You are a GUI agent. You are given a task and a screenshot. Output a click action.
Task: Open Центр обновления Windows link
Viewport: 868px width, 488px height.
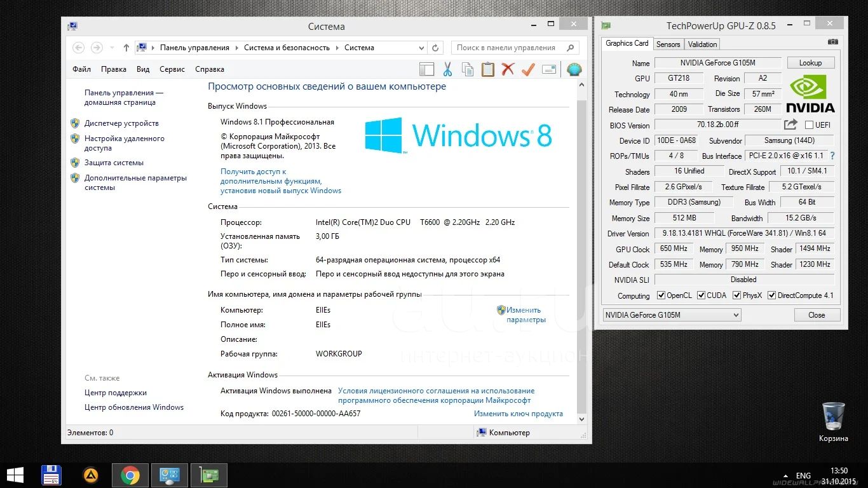pos(134,407)
